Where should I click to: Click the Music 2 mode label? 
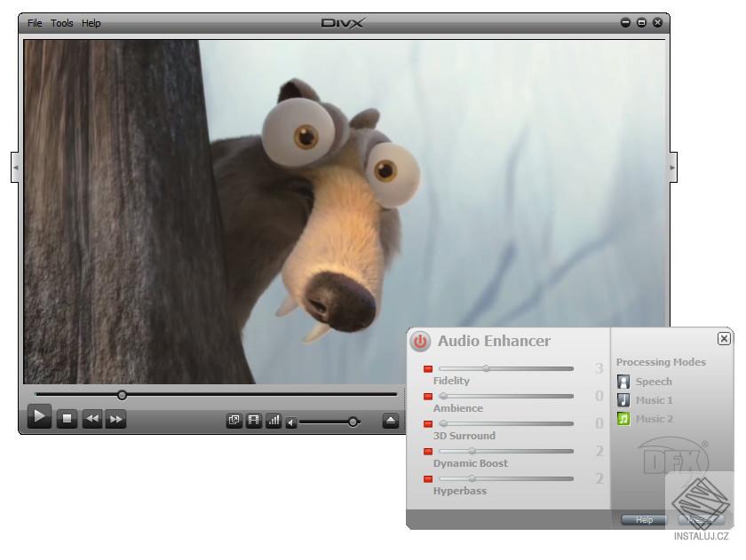point(655,419)
